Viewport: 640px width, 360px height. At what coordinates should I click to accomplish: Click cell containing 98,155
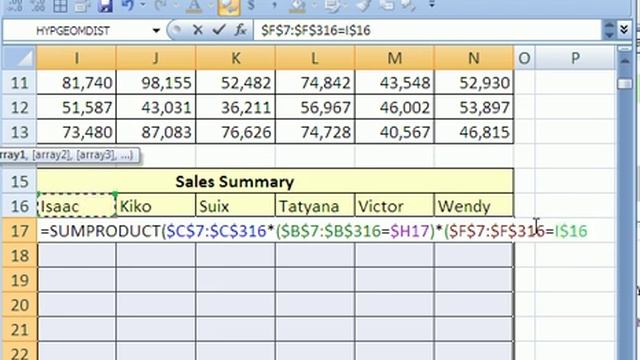pos(156,83)
